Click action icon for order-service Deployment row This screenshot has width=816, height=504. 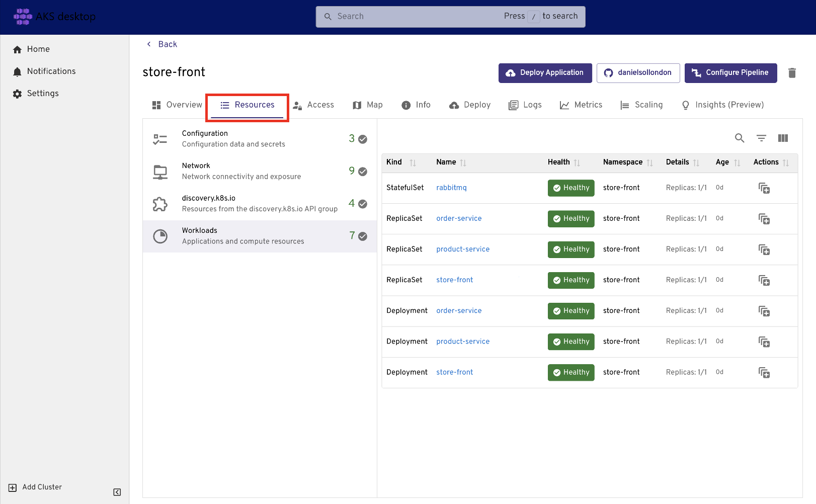(764, 311)
